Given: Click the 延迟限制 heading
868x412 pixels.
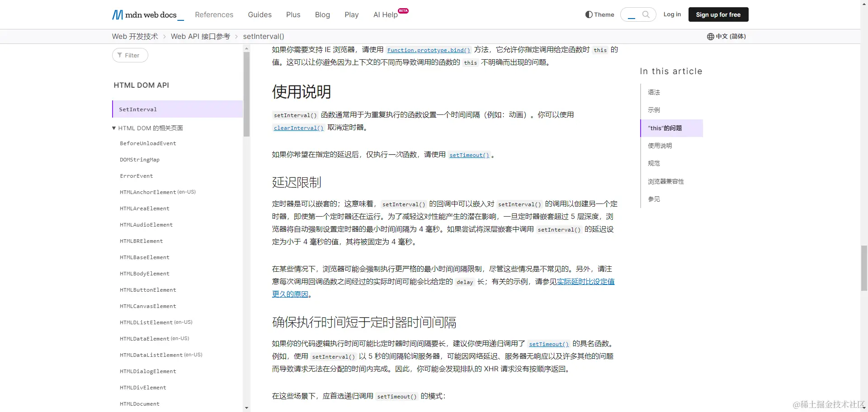Looking at the screenshot, I should point(297,182).
